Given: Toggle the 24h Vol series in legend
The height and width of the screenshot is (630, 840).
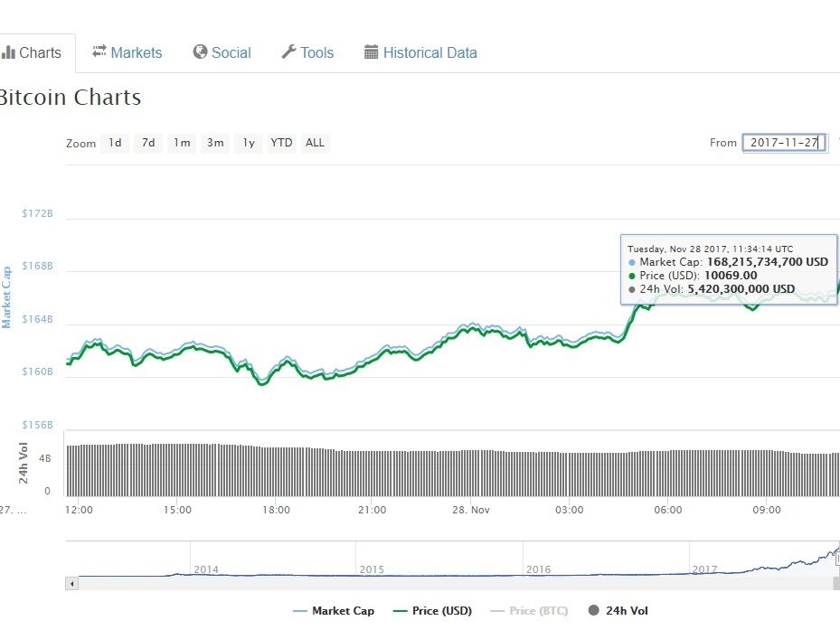Looking at the screenshot, I should click(618, 611).
